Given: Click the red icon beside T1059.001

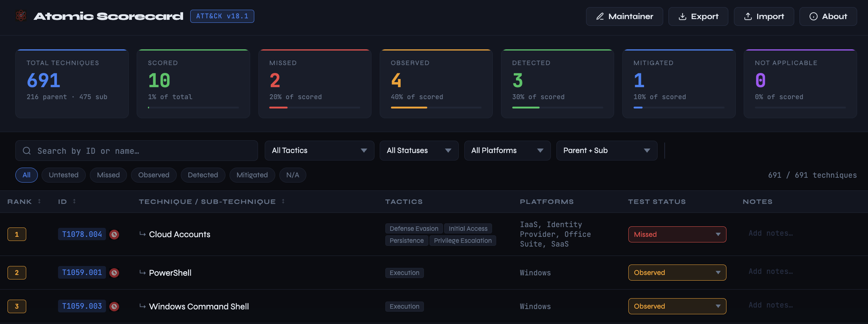Looking at the screenshot, I should point(114,273).
